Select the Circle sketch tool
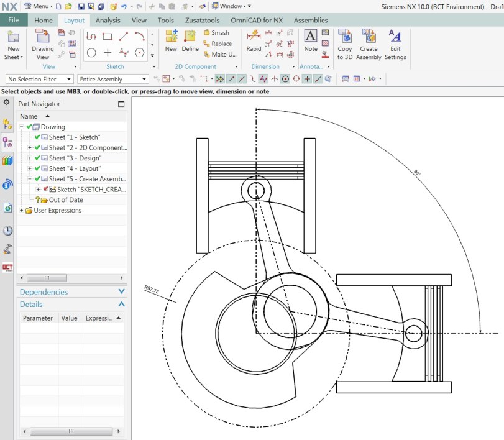 91,53
